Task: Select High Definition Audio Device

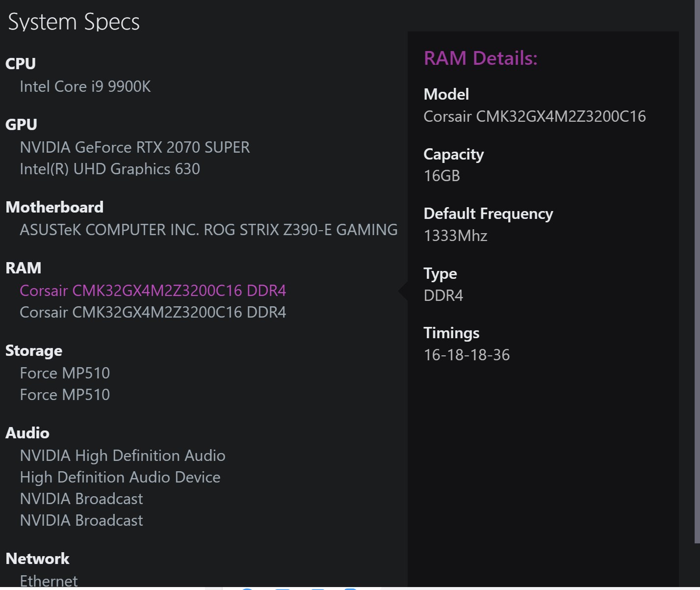Action: coord(120,477)
